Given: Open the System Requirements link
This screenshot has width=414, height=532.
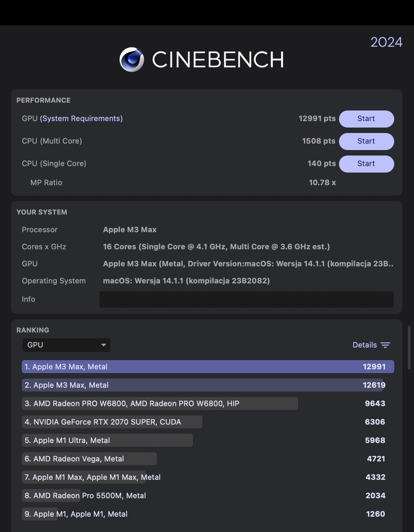Looking at the screenshot, I should click(81, 119).
